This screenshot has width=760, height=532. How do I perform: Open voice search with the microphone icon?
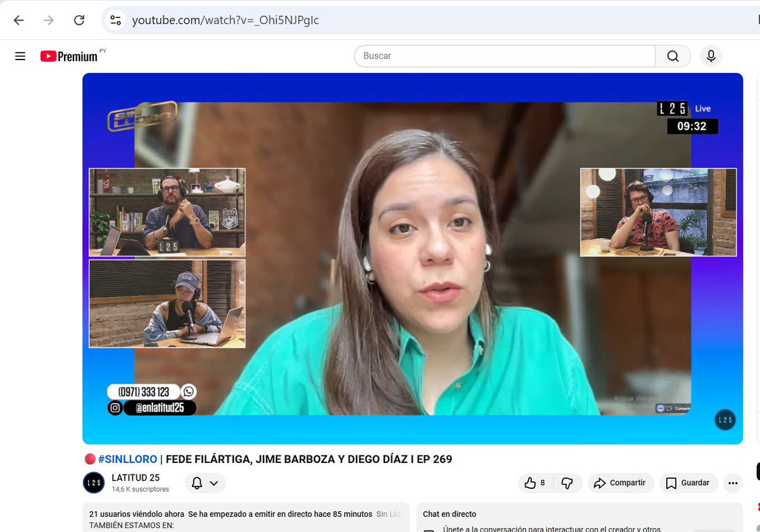point(711,56)
